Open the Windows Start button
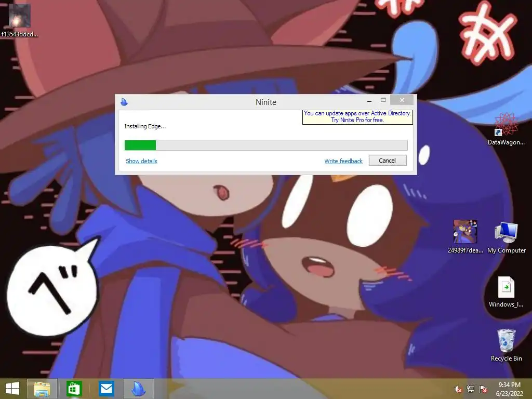The height and width of the screenshot is (399, 532). click(12, 389)
